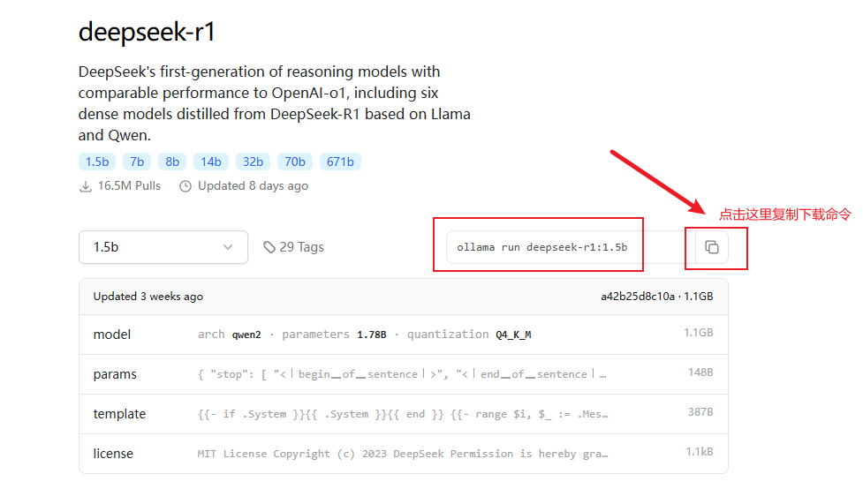Open the params file row

(403, 374)
